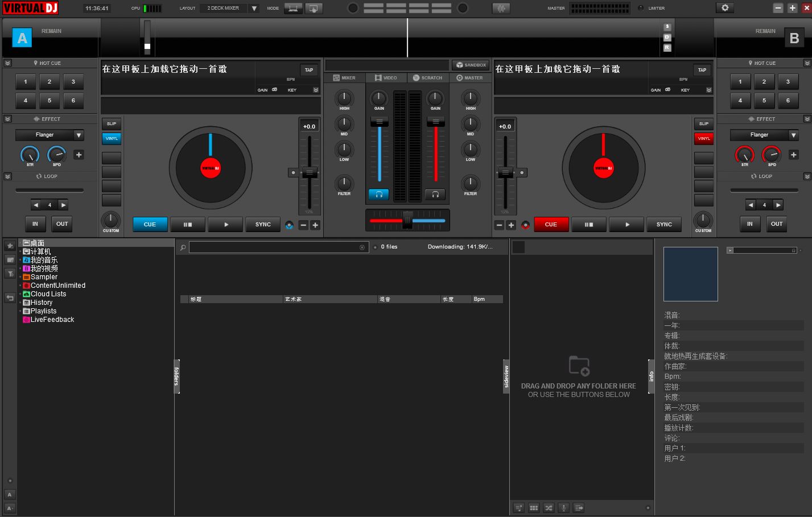Open the master waveform icon in top bar
812x517 pixels.
coord(501,9)
